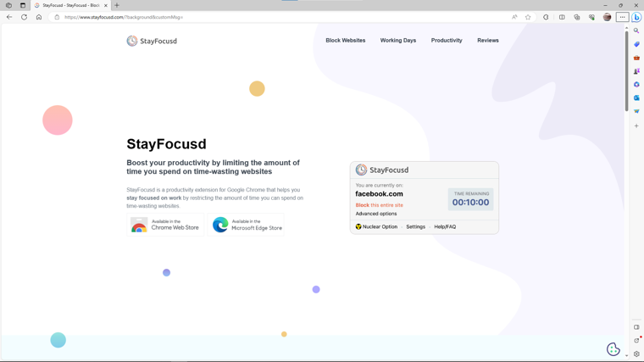Image resolution: width=644 pixels, height=362 pixels.
Task: Open split screen view
Action: [562, 17]
